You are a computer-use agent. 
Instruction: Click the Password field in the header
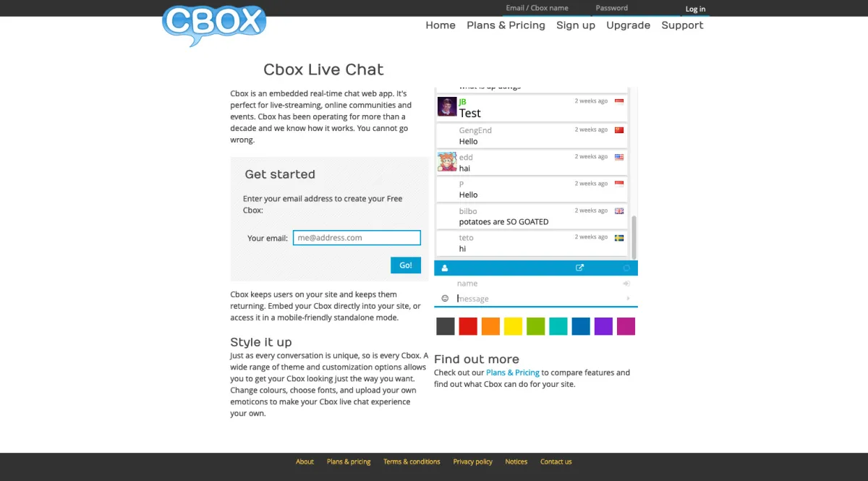tap(637, 8)
